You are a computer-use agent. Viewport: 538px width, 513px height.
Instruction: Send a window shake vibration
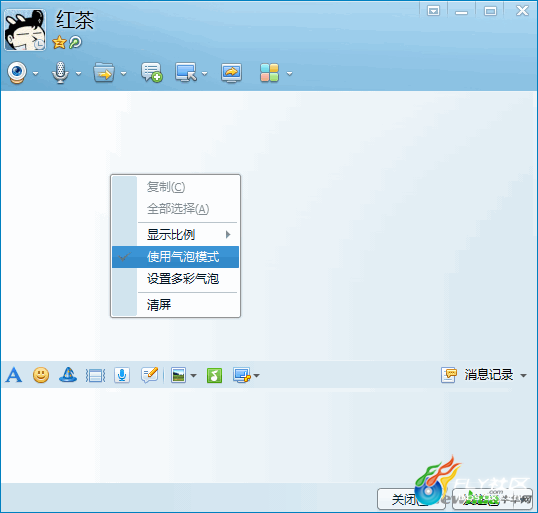95,375
